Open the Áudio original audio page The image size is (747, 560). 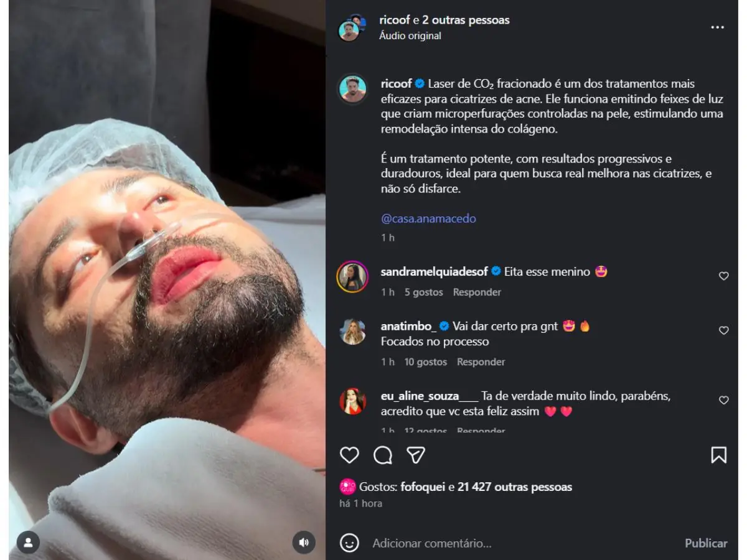click(x=410, y=35)
